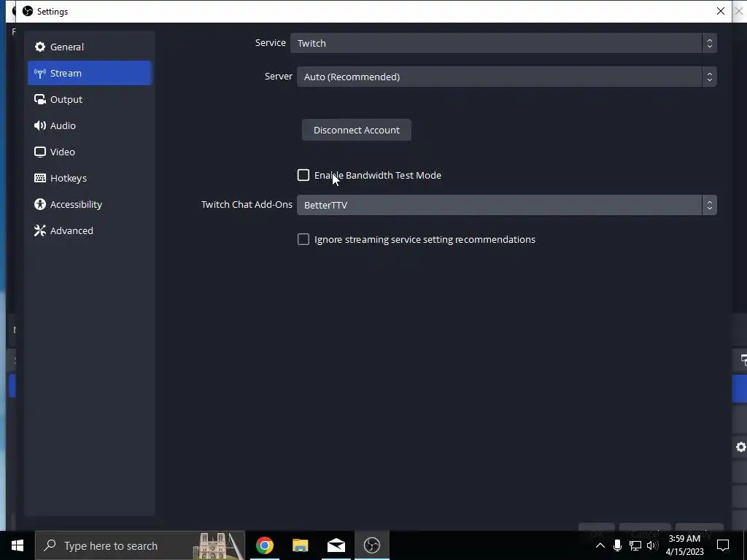Click the Server dropdown arrow spinner
This screenshot has height=560, width=747.
tap(709, 77)
